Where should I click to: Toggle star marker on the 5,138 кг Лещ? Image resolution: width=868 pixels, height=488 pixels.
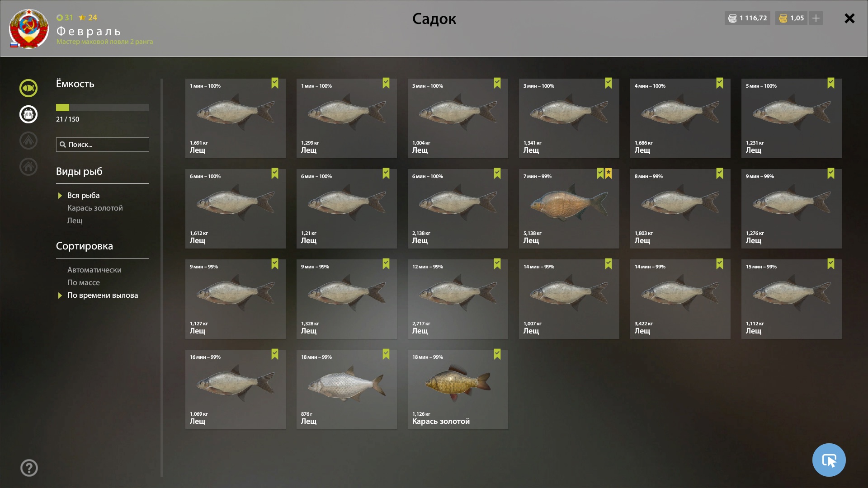(x=609, y=174)
